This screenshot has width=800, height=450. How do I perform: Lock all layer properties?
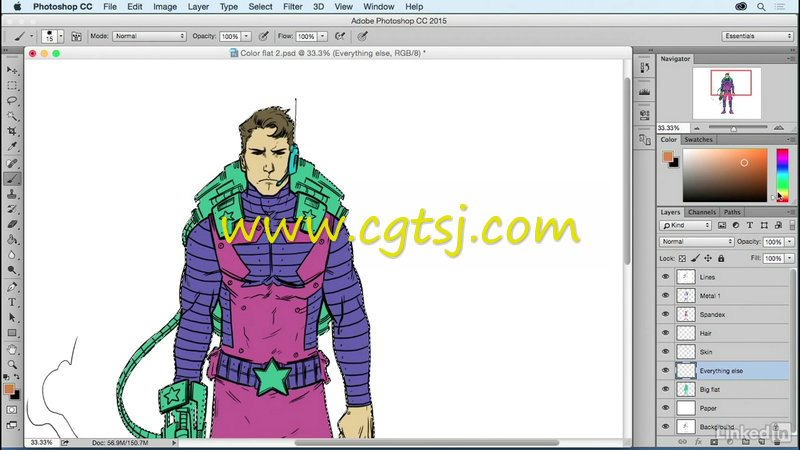[721, 259]
